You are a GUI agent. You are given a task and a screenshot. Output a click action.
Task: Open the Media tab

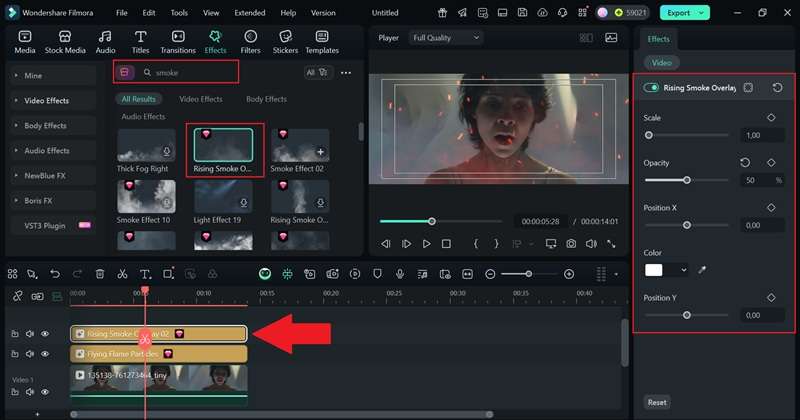pyautogui.click(x=24, y=42)
